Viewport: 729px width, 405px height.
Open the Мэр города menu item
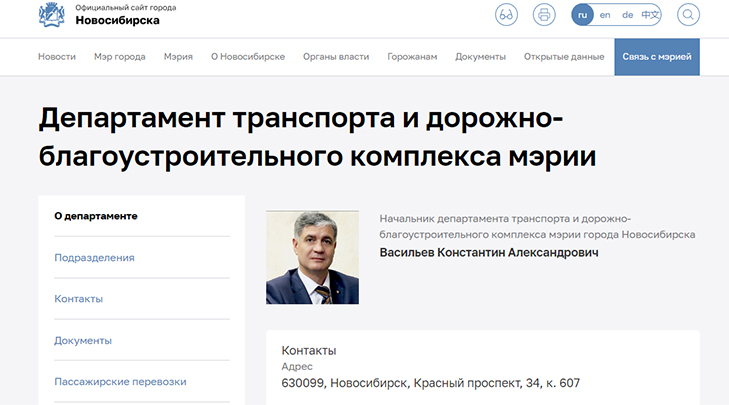119,57
